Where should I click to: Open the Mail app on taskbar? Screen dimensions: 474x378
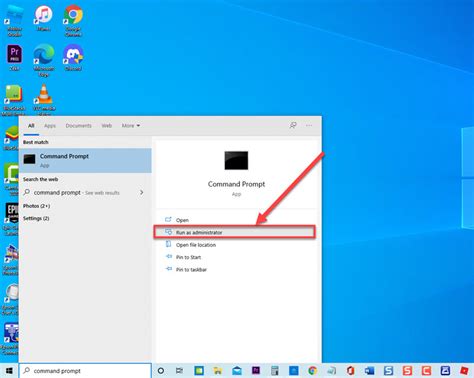[237, 371]
